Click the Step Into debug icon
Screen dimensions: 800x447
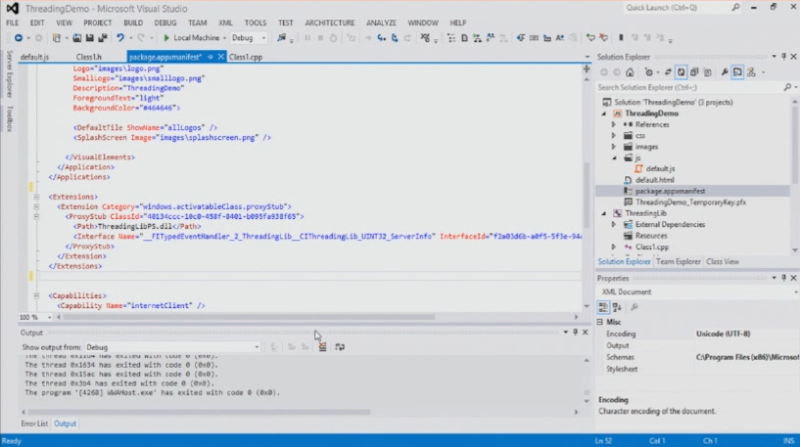coord(381,38)
